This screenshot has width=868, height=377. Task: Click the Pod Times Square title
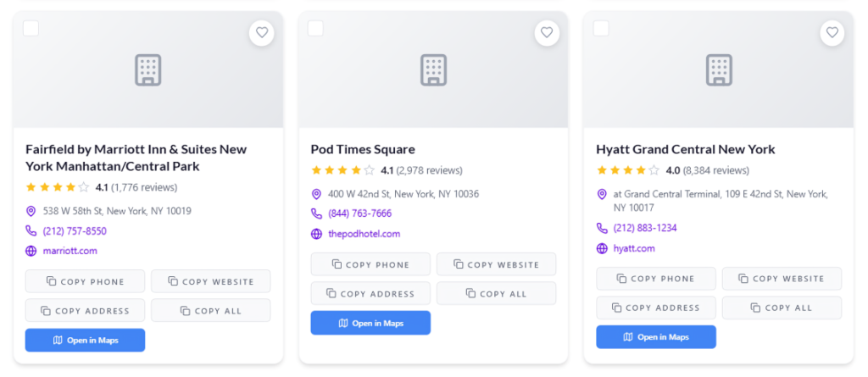click(363, 149)
